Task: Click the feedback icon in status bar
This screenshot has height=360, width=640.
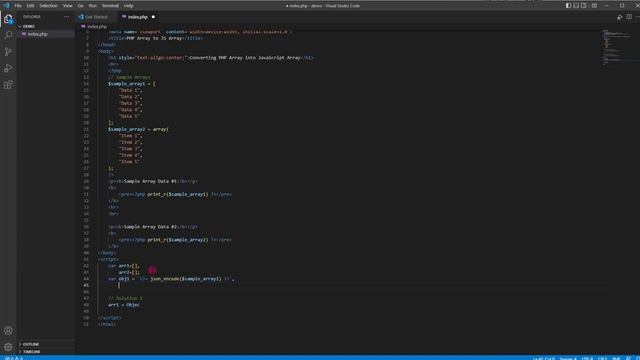Action: [x=628, y=358]
